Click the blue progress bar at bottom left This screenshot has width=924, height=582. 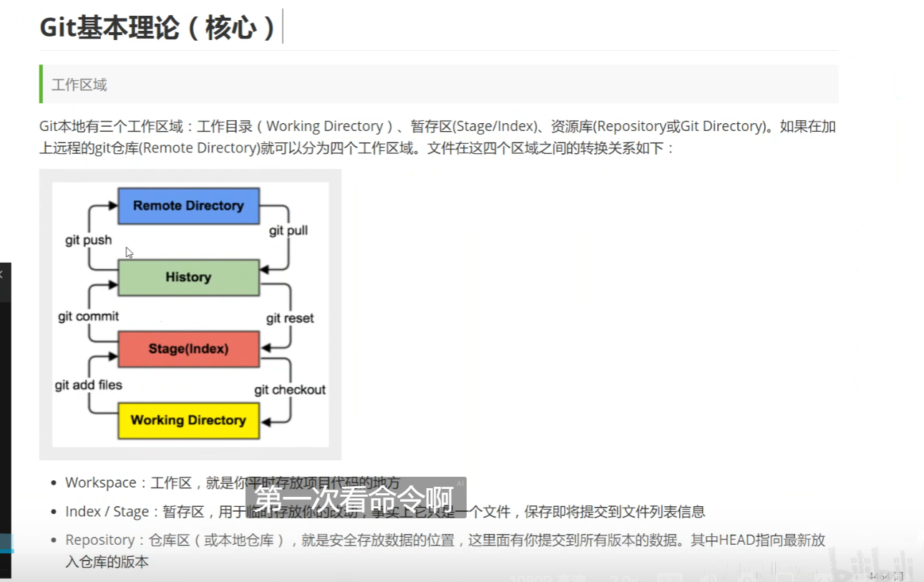(x=6, y=551)
